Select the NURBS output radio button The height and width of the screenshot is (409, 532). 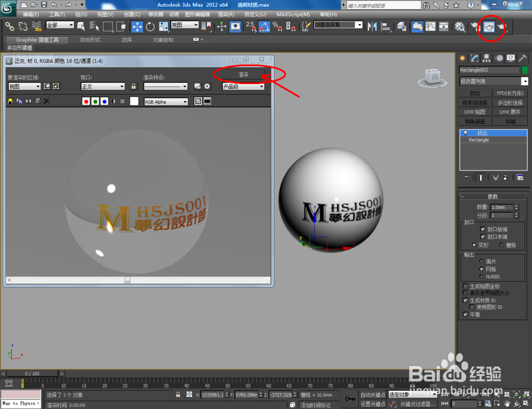point(481,276)
